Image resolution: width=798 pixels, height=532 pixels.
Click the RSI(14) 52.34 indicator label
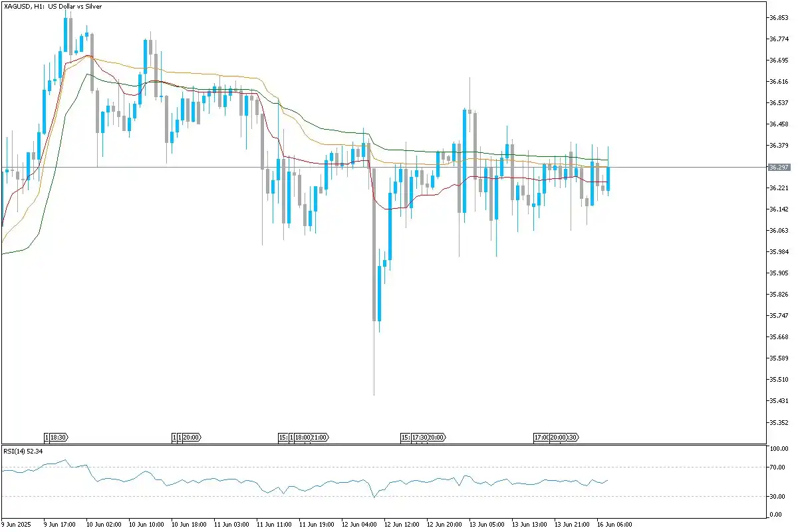click(x=23, y=452)
